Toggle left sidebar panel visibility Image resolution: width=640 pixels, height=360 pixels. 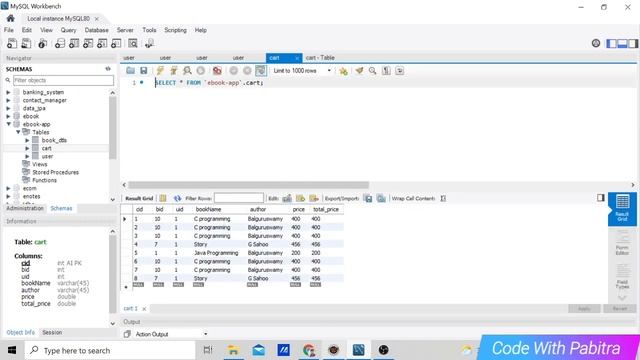(611, 43)
